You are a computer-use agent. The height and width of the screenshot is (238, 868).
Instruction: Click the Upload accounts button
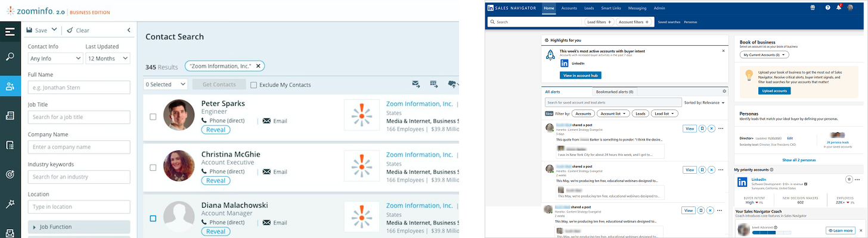(774, 91)
